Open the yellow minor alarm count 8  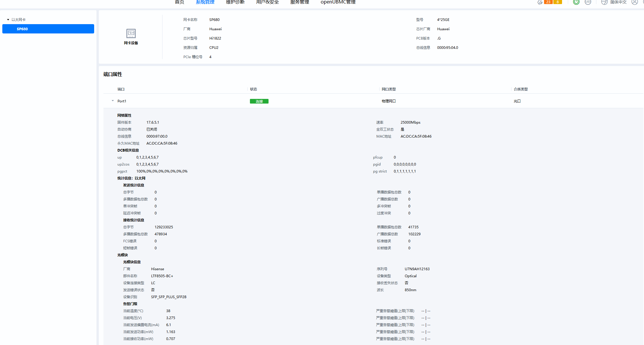(557, 2)
